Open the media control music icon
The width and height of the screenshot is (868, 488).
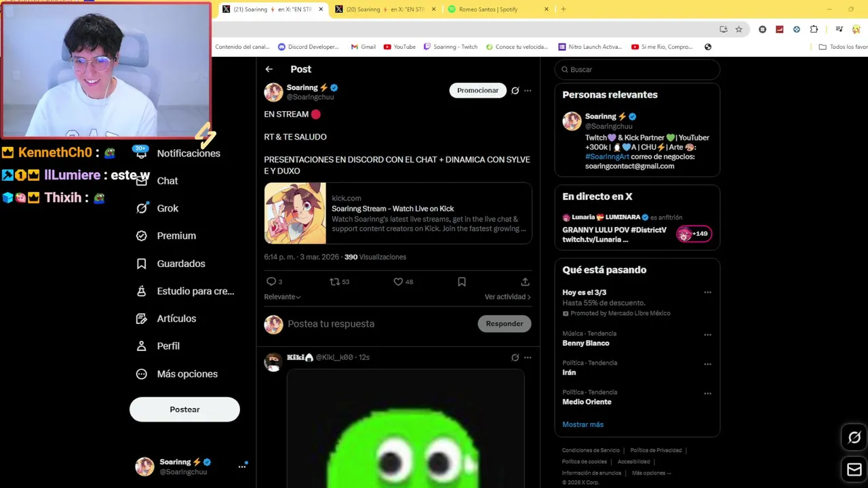pyautogui.click(x=839, y=29)
